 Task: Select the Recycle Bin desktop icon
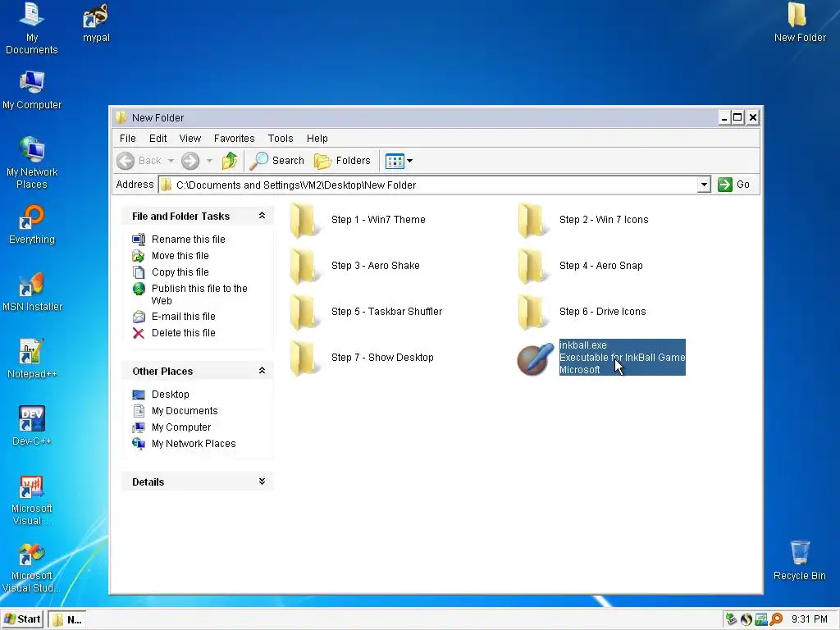[x=799, y=560]
